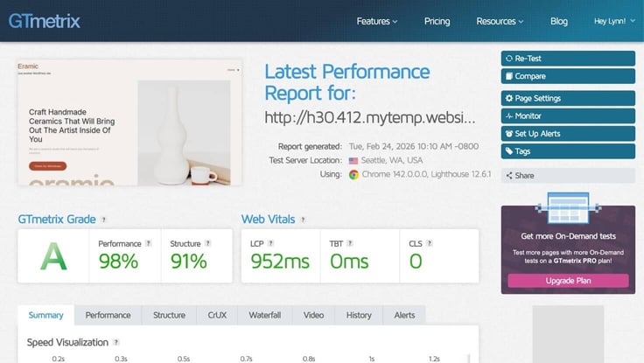Click the Set Up Alerts alarm icon

pos(509,134)
